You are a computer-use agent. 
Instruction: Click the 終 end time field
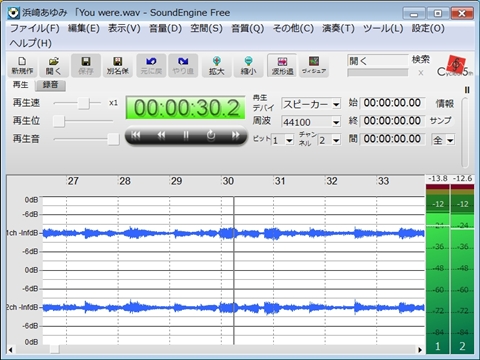coord(392,121)
